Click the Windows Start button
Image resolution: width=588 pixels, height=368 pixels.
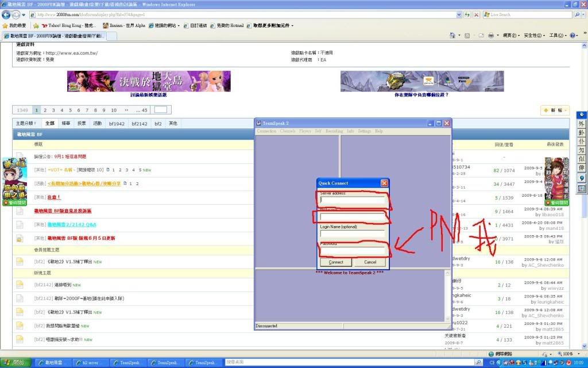click(17, 363)
